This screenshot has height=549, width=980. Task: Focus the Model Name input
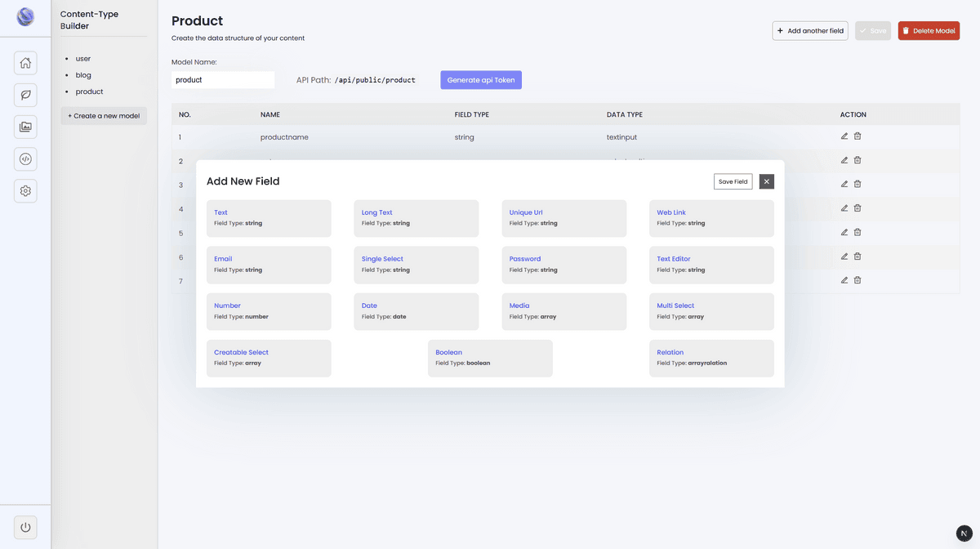[223, 80]
